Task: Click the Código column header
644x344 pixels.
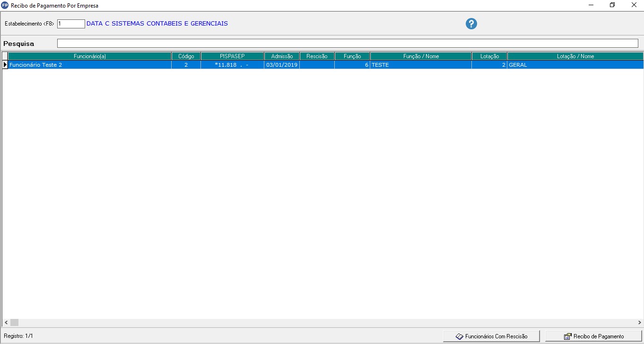Action: [x=186, y=56]
